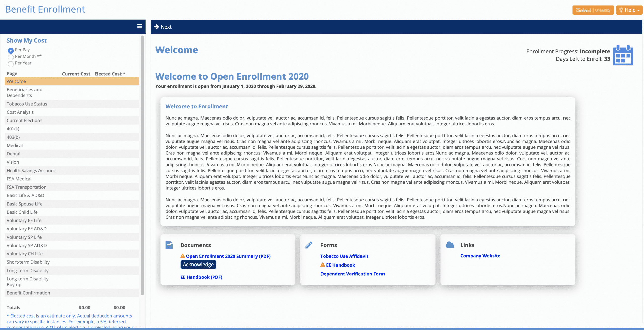Open EE Handbook form link
644x330 pixels.
(x=340, y=265)
